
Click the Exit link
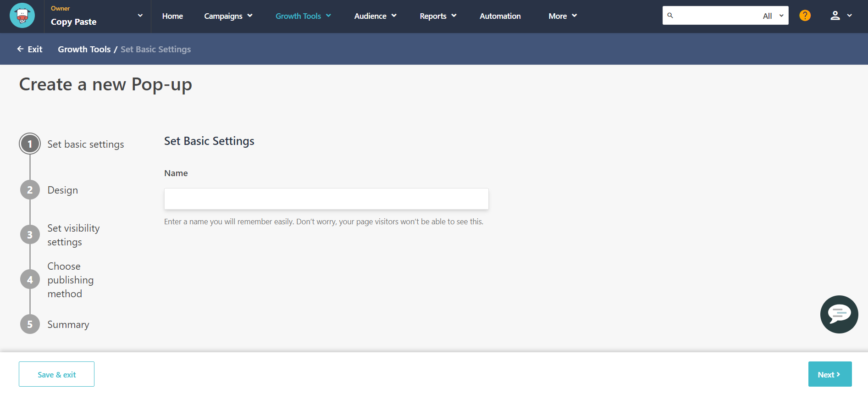coord(35,49)
